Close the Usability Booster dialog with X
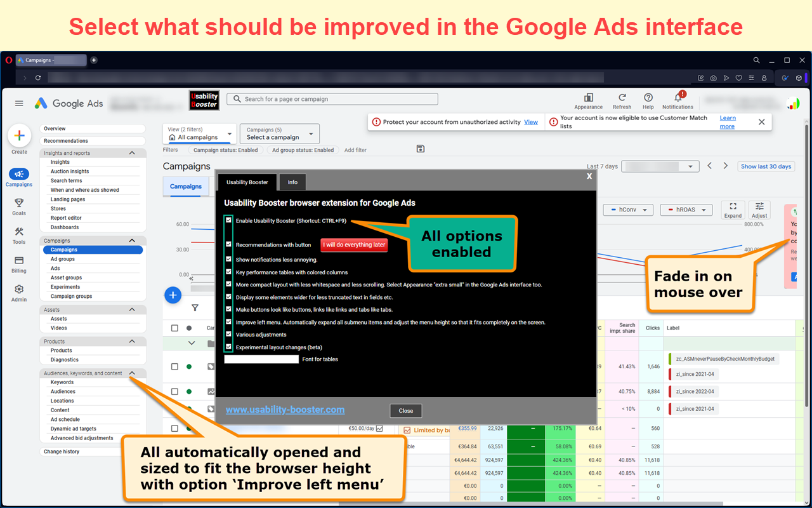812x508 pixels. [589, 177]
